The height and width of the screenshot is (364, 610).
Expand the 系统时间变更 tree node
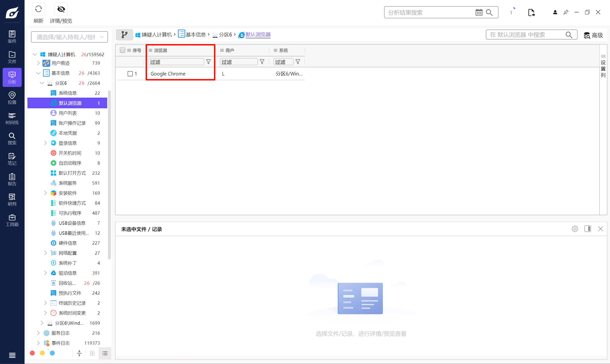point(46,313)
